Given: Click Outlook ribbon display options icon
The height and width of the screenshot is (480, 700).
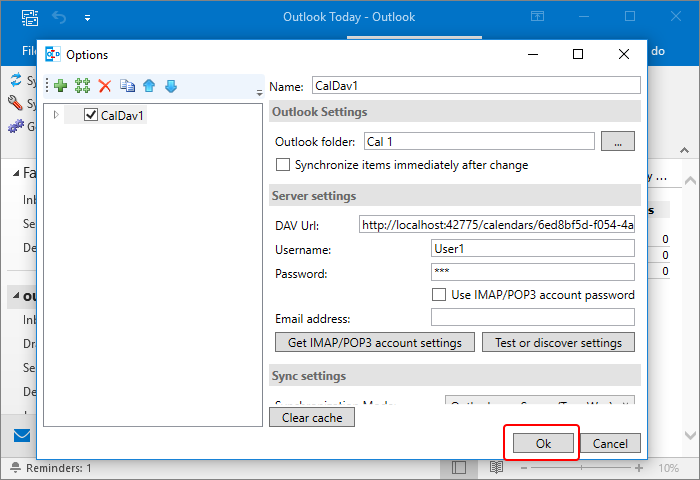Looking at the screenshot, I should pyautogui.click(x=537, y=17).
